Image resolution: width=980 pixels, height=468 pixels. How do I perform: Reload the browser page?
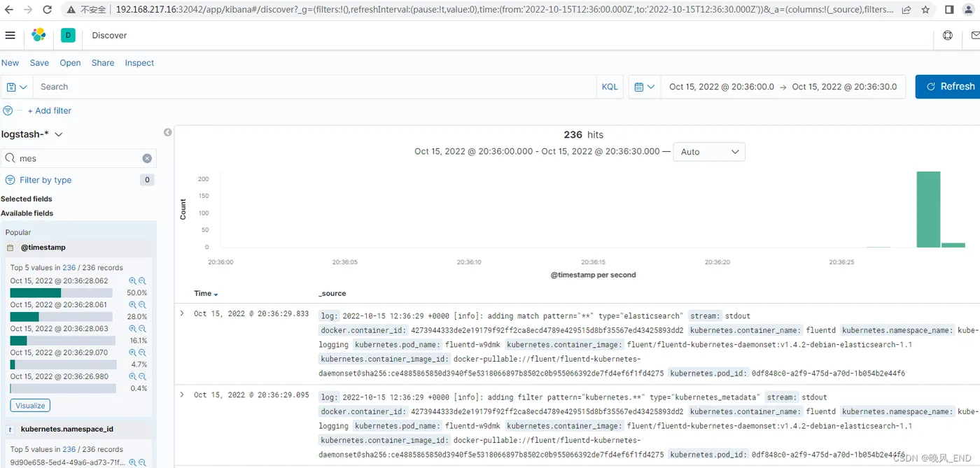[47, 10]
